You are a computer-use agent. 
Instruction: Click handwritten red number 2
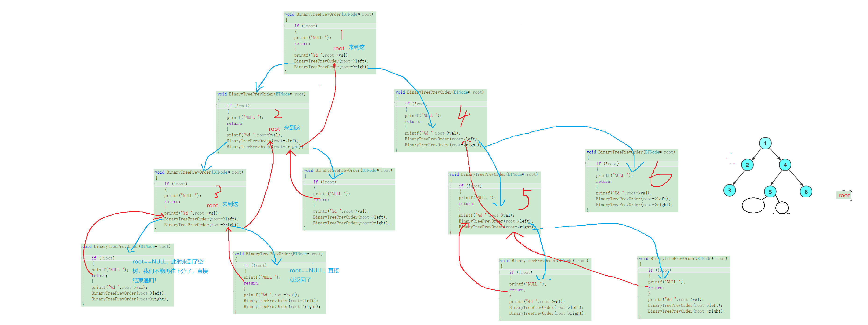[x=278, y=114]
